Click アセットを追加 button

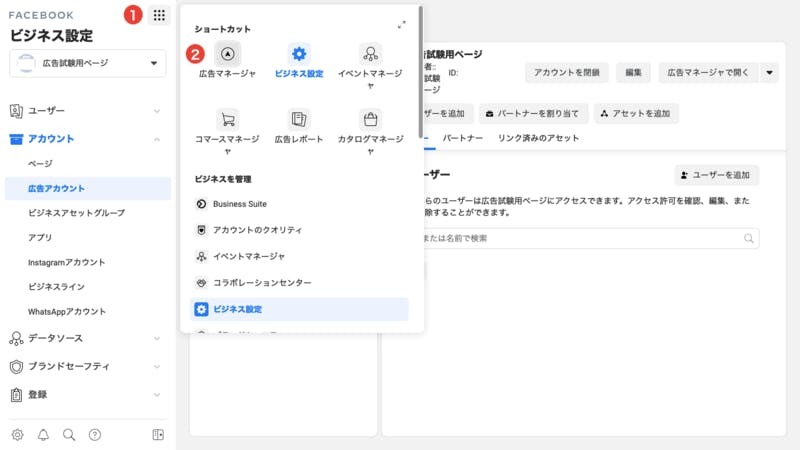(636, 113)
